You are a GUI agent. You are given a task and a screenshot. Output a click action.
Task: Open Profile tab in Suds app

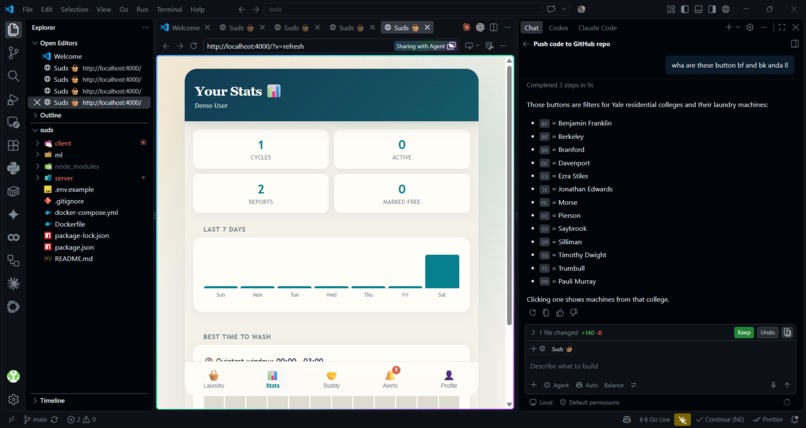point(449,379)
